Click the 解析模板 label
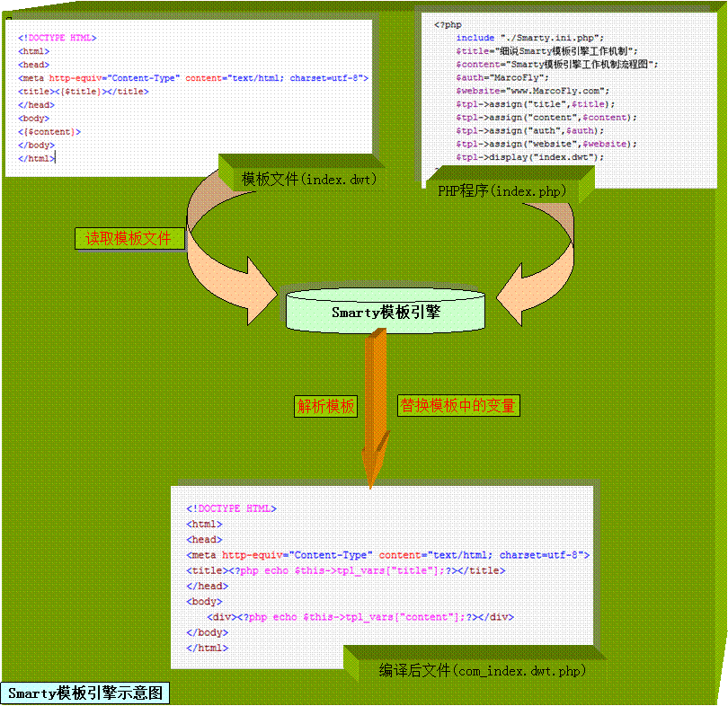The height and width of the screenshot is (706, 728). pyautogui.click(x=326, y=406)
